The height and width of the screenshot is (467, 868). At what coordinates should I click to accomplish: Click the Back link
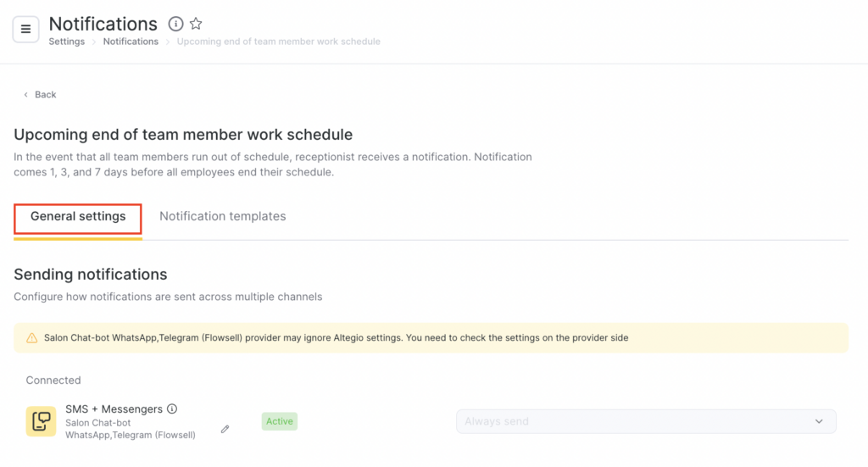(46, 95)
